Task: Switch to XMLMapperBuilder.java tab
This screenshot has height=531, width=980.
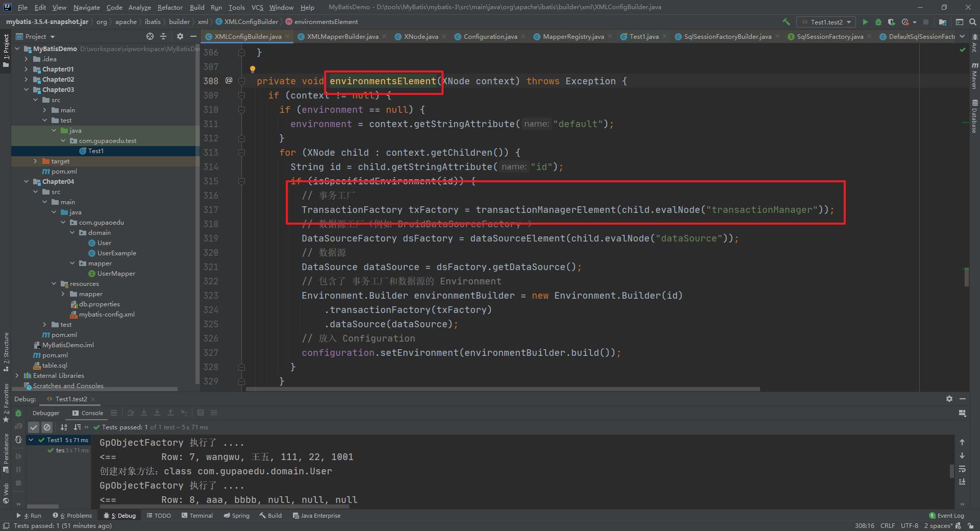Action: (x=342, y=36)
